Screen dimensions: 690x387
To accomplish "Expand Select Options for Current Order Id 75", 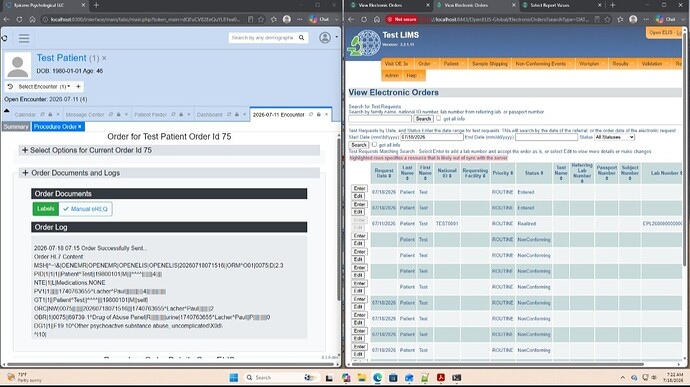I will [x=169, y=150].
